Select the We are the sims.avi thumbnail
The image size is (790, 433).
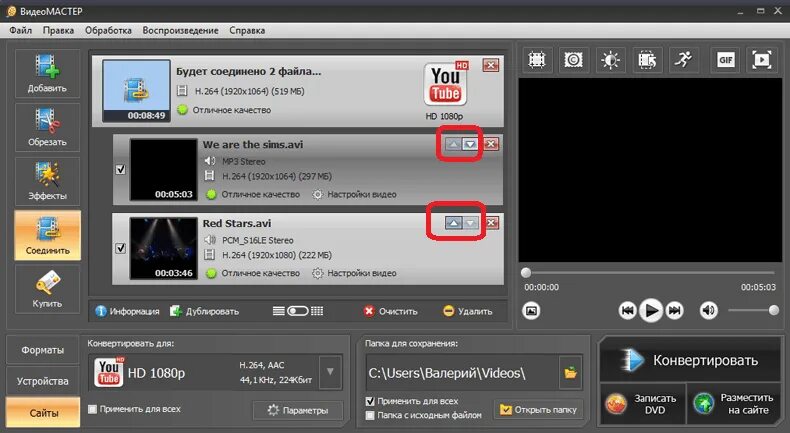[x=163, y=169]
